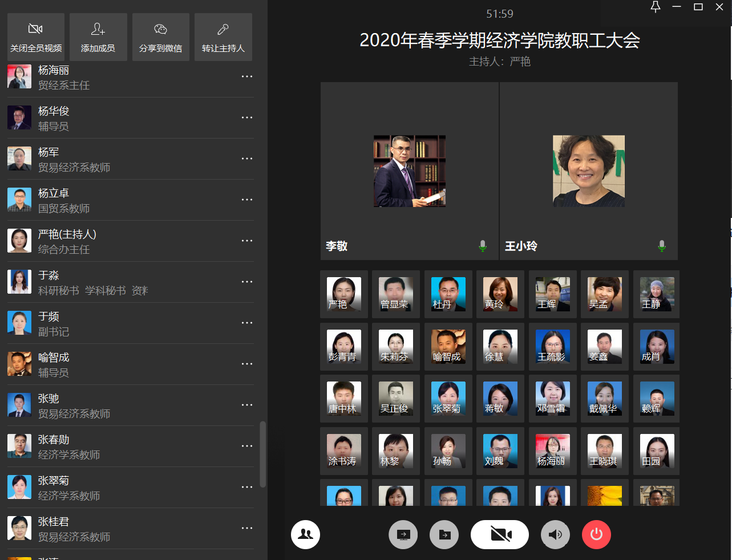
Task: Click the member list scrollbar
Action: (262, 454)
